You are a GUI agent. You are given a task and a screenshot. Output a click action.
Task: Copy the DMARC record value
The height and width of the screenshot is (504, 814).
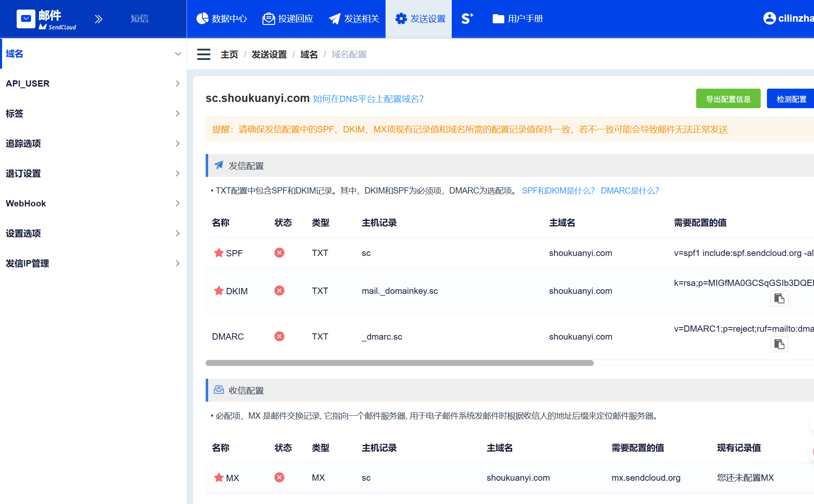point(779,344)
